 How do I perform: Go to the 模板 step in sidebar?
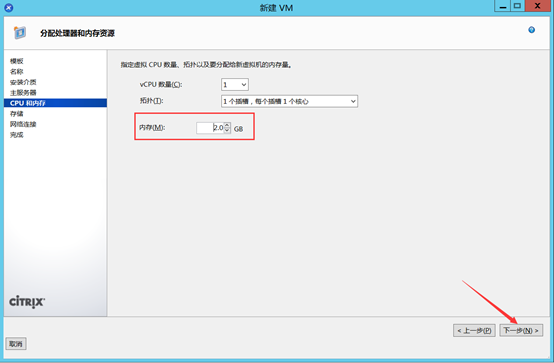[x=17, y=61]
